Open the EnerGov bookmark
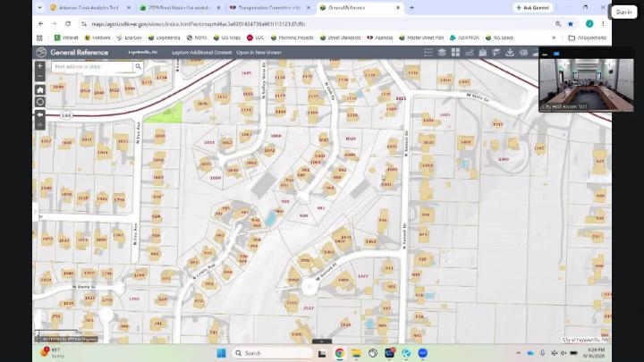The width and height of the screenshot is (644, 362). 130,38
